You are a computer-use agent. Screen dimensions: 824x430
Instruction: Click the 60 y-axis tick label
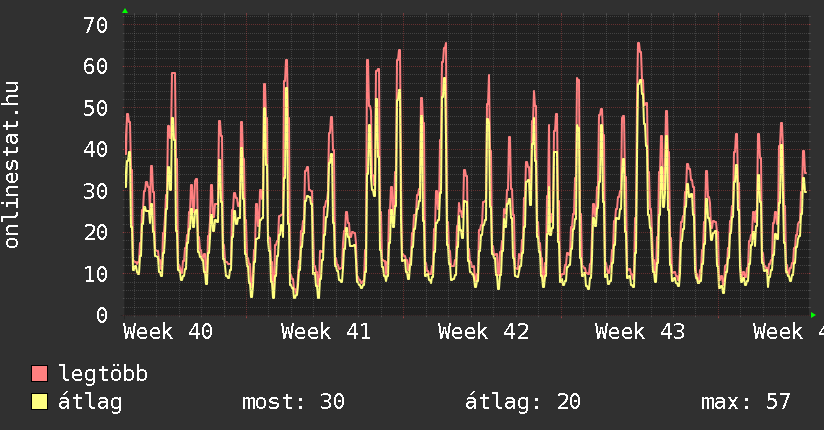tap(94, 66)
